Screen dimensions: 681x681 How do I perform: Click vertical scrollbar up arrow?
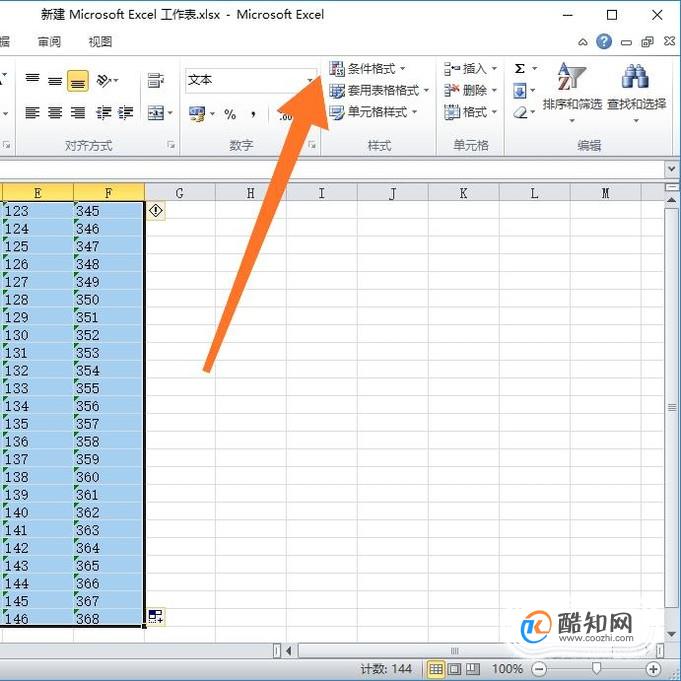tap(671, 202)
